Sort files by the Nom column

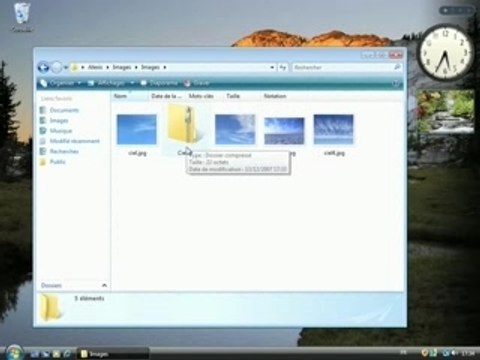[x=129, y=96]
